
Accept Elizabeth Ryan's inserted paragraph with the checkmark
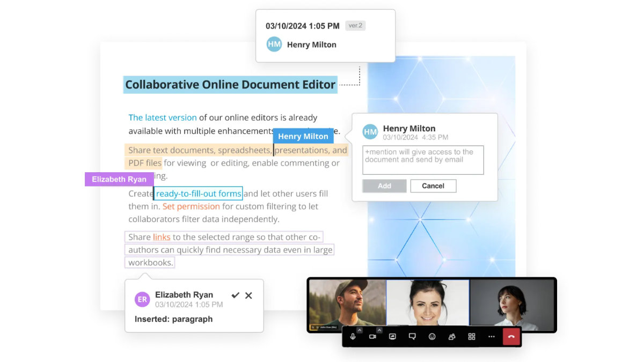coord(235,295)
